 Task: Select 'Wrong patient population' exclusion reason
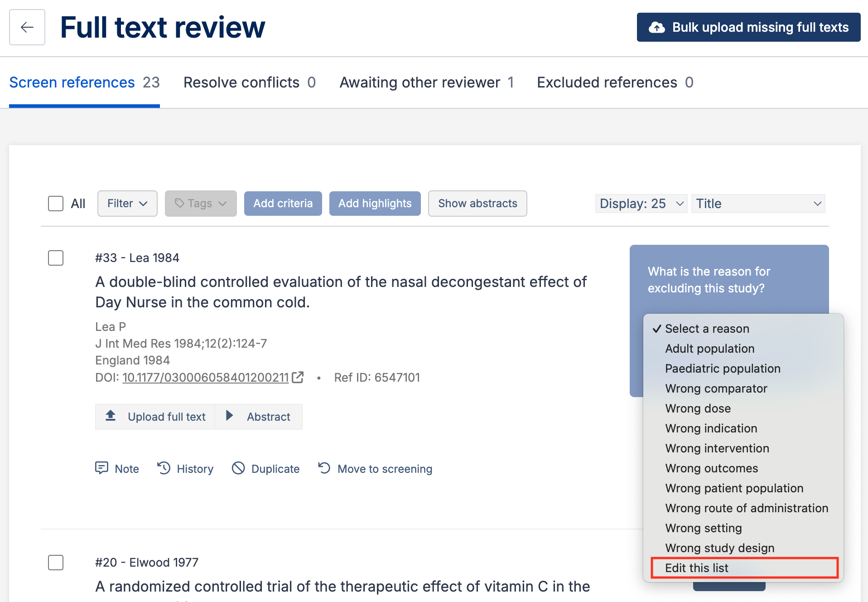tap(743, 488)
